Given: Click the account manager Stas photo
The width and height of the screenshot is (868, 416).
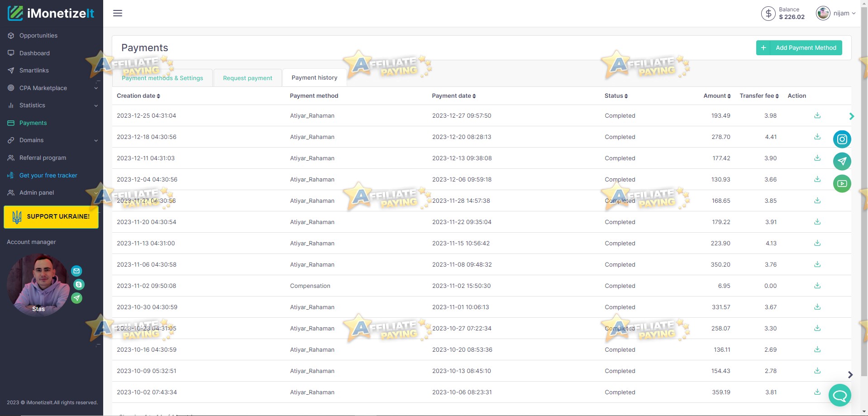Looking at the screenshot, I should point(38,285).
